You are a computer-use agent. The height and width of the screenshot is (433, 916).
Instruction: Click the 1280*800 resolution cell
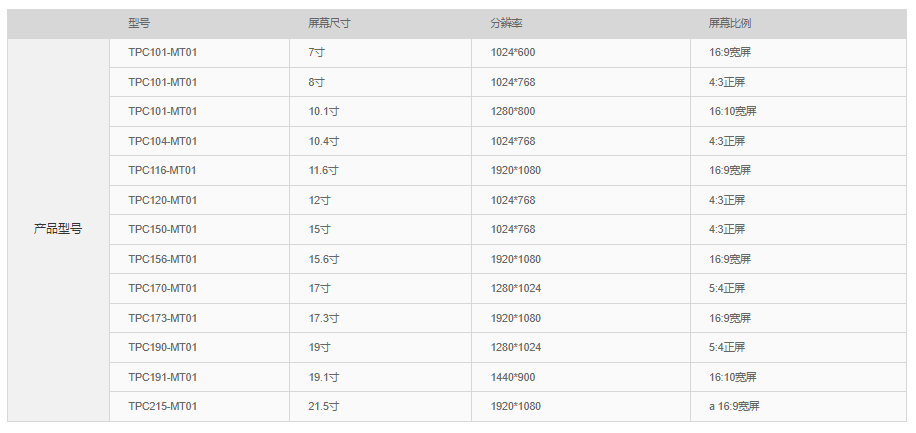tap(512, 111)
